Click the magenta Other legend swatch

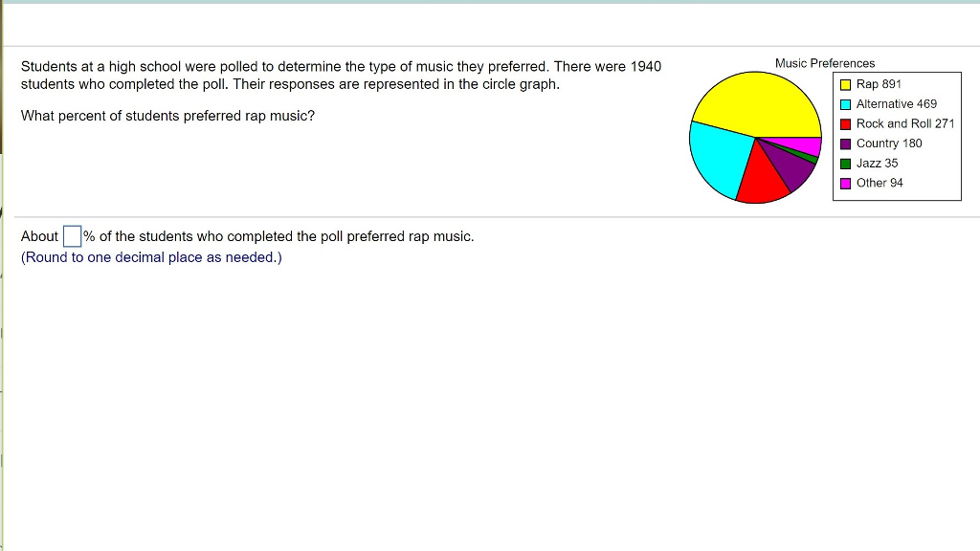click(846, 183)
